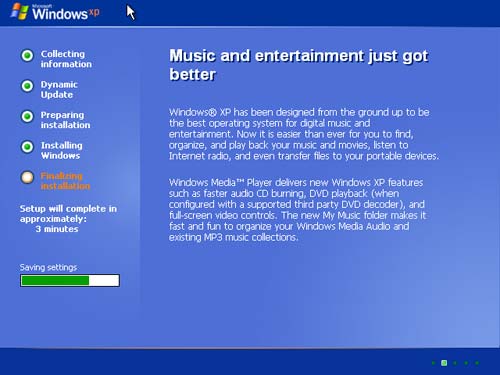Click the green Dynamic Update step indicator
The width and height of the screenshot is (500, 375).
coord(27,86)
